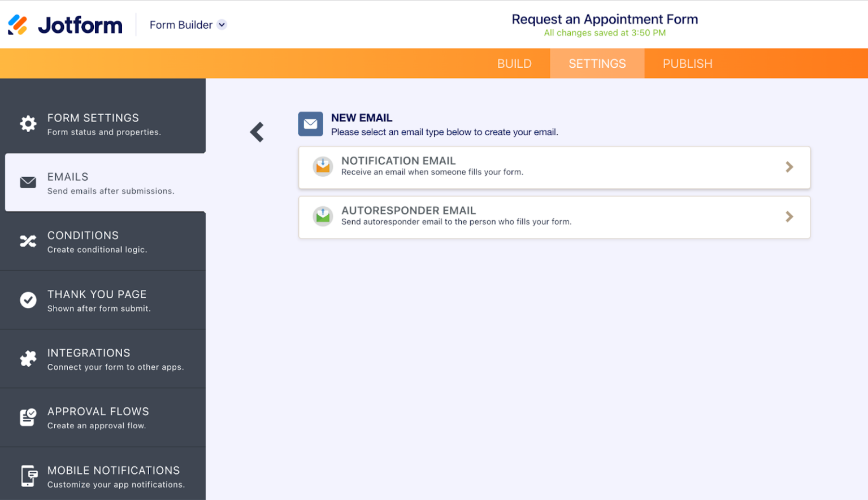Select the Thank You Page checkmark icon
This screenshot has height=500, width=868.
(x=28, y=300)
